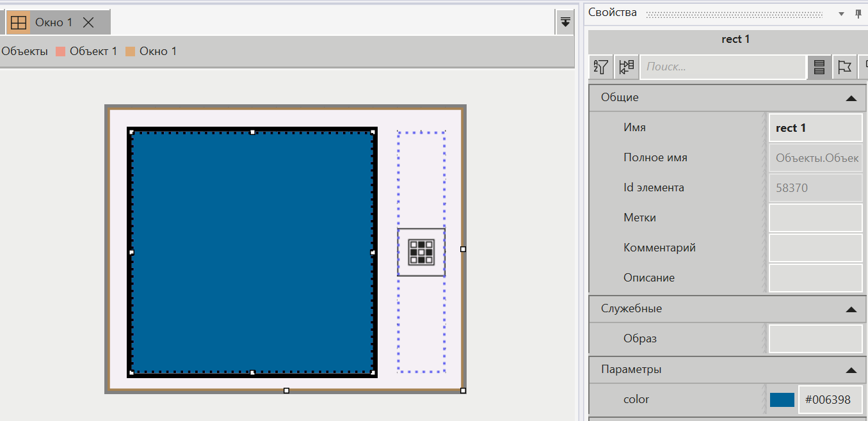Open the Свойства panel options dropdown
Screen dimensions: 868x421
pos(841,13)
